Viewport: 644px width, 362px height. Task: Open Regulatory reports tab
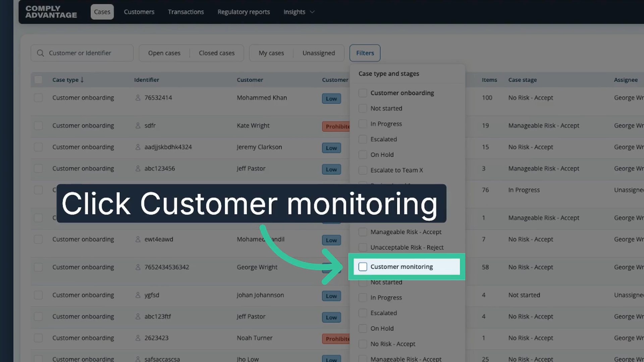[x=244, y=12]
